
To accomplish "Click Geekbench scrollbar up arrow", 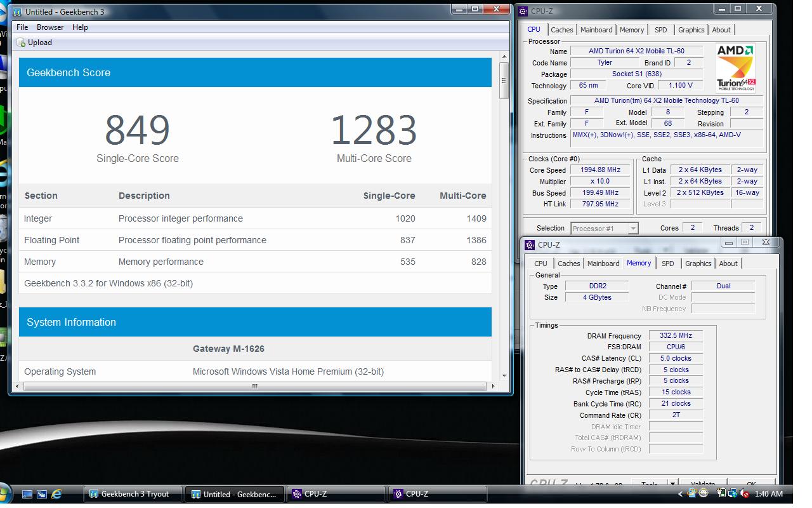I will pos(504,57).
